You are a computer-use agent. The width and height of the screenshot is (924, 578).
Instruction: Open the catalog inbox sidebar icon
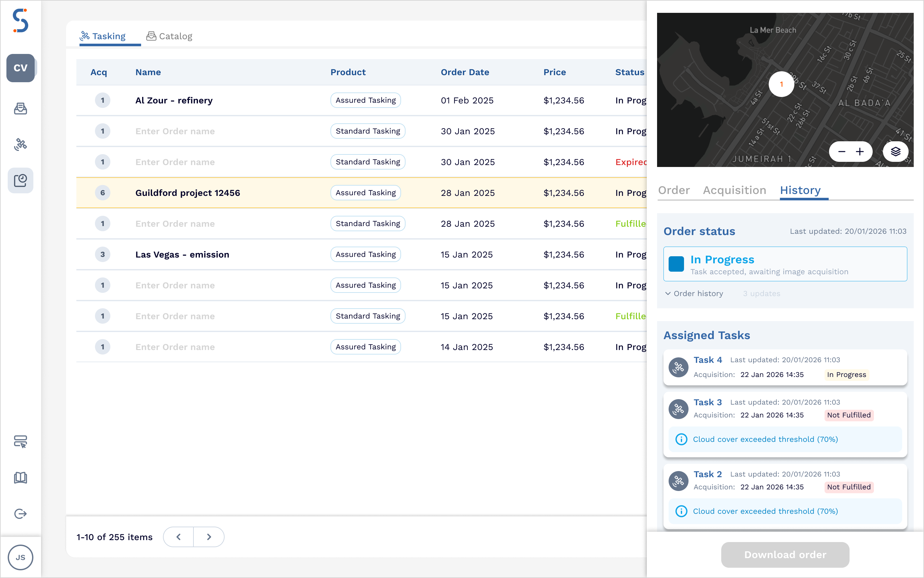pyautogui.click(x=20, y=109)
